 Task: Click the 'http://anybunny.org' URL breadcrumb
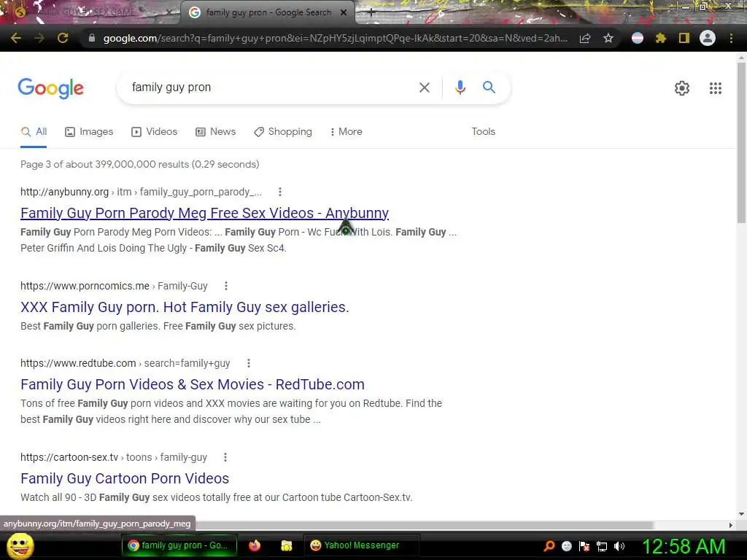[x=64, y=192]
